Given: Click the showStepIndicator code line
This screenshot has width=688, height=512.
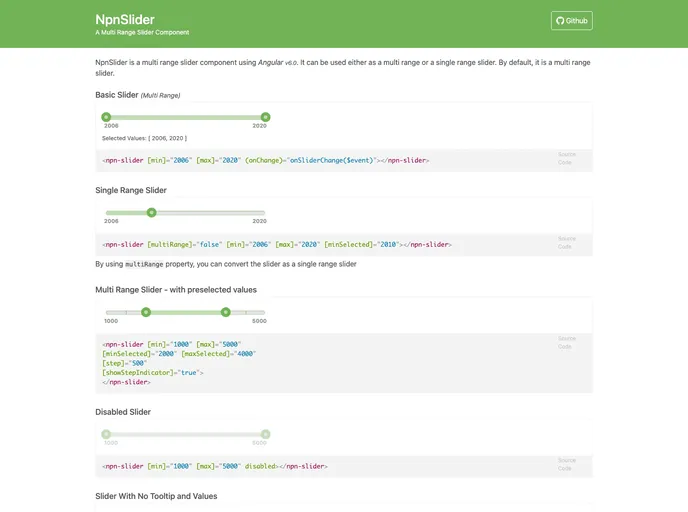Looking at the screenshot, I should [x=153, y=373].
